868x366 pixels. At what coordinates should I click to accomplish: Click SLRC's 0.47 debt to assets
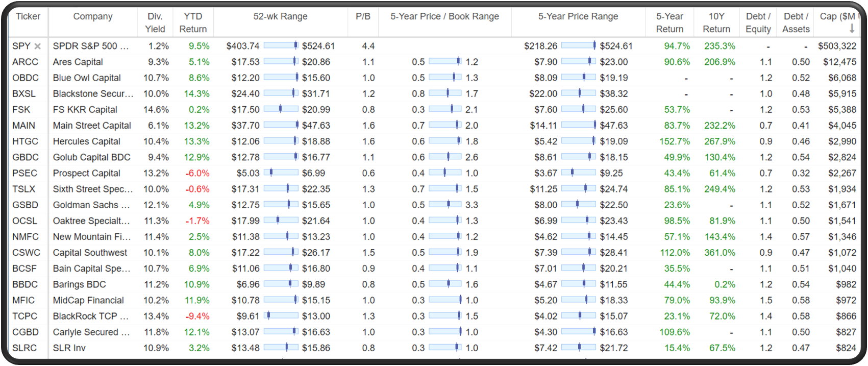[801, 348]
